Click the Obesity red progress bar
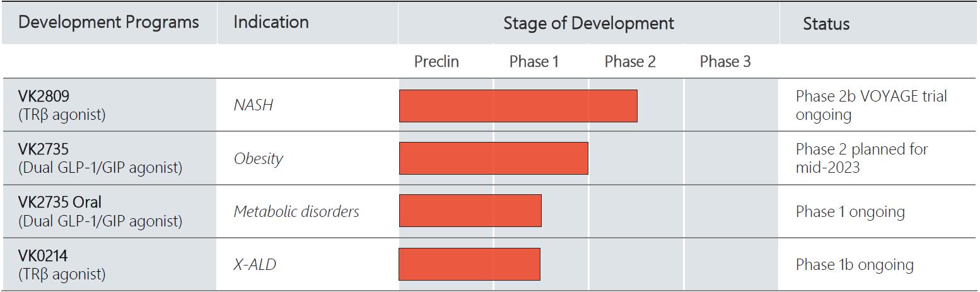 click(x=493, y=158)
